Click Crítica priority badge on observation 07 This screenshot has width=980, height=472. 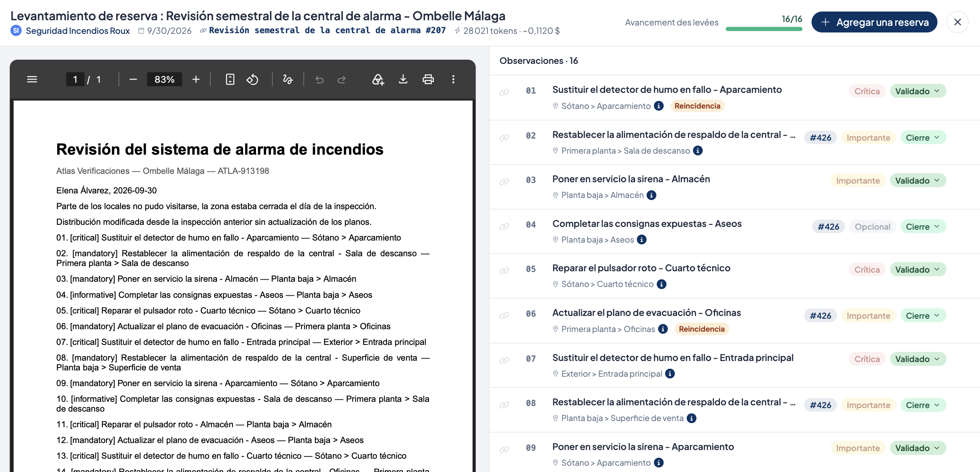coord(867,359)
